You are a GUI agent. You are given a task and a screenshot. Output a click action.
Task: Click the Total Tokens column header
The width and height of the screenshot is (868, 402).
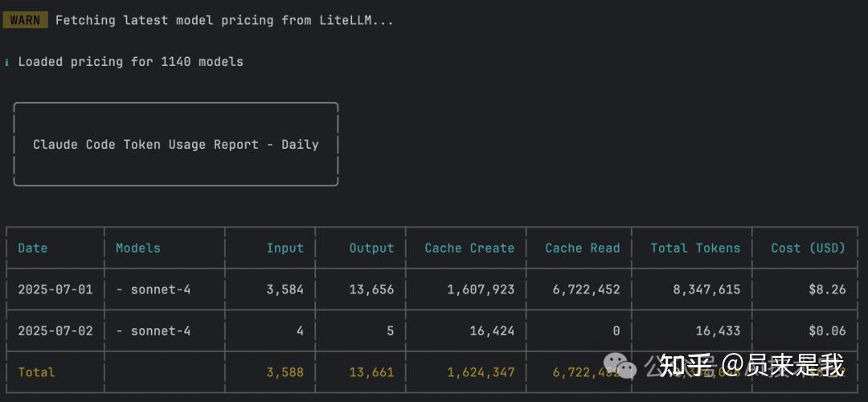(695, 248)
